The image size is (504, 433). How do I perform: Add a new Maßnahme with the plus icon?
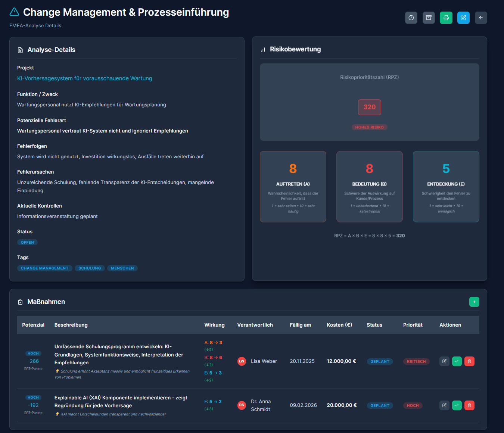click(474, 302)
